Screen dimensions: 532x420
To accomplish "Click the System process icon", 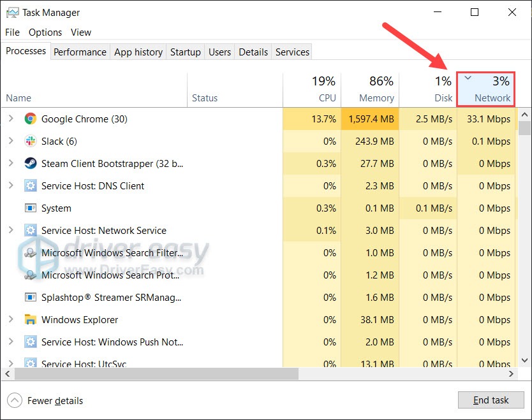I will click(31, 208).
